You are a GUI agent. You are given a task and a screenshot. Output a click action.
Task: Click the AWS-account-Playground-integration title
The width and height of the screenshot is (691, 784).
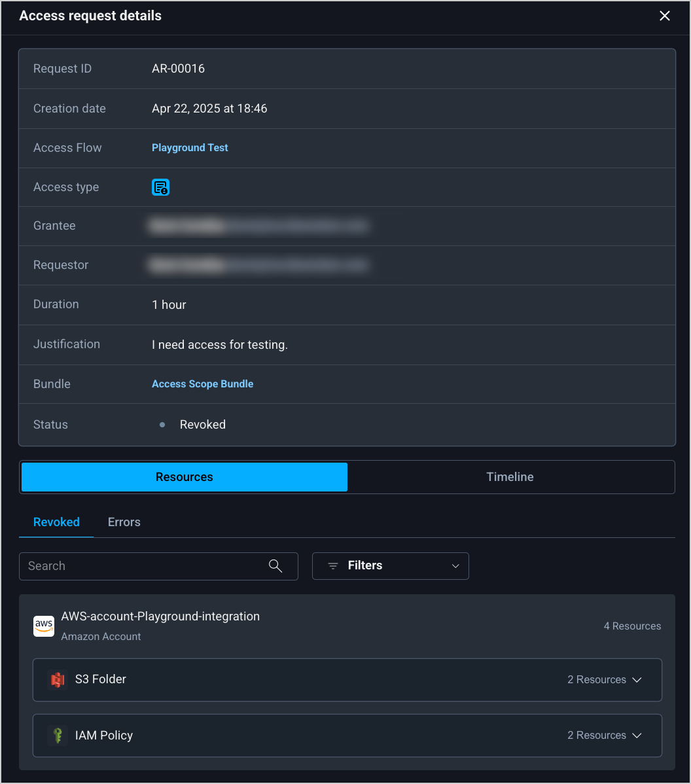click(x=160, y=616)
